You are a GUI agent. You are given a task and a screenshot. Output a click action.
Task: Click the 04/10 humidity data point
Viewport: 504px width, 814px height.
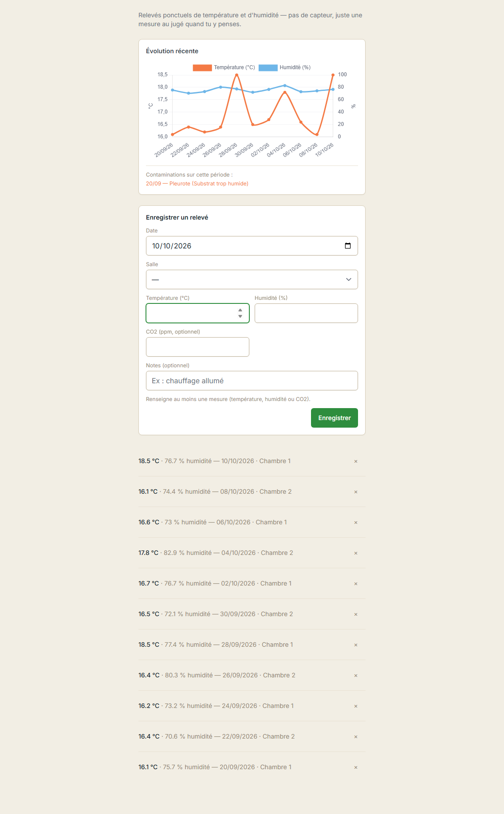pyautogui.click(x=285, y=85)
